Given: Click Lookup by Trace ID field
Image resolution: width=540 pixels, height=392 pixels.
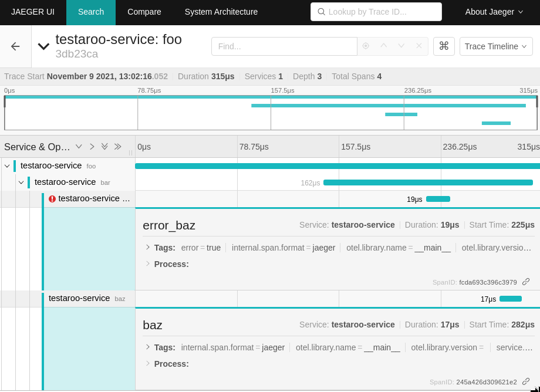Looking at the screenshot, I should click(x=376, y=12).
